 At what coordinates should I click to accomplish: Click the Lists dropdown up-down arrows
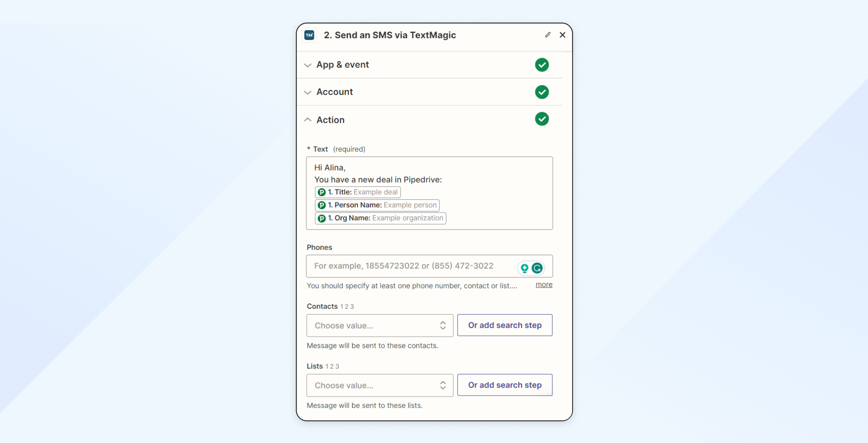(x=443, y=385)
